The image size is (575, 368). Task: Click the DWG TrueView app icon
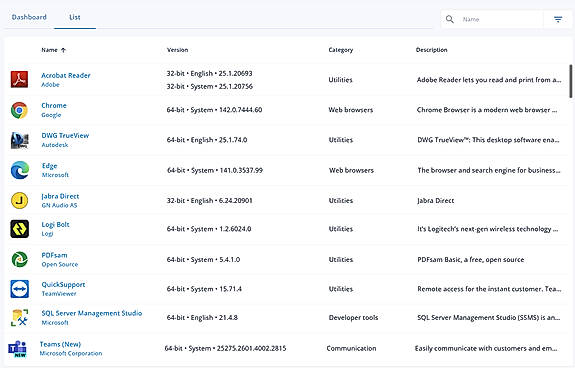(x=19, y=140)
